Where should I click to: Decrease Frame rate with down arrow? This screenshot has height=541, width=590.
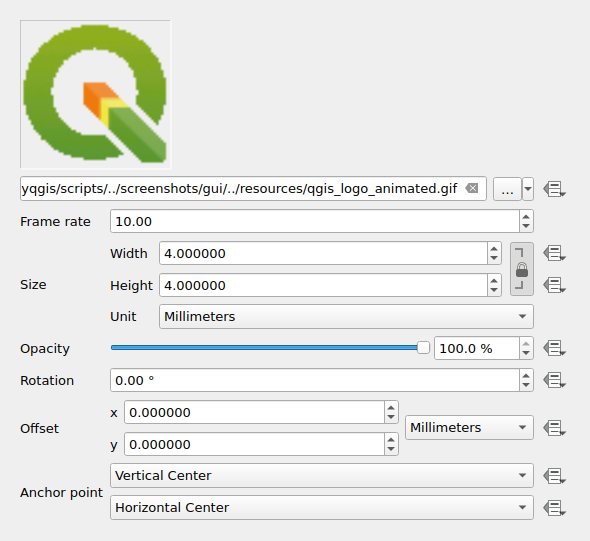pos(526,226)
